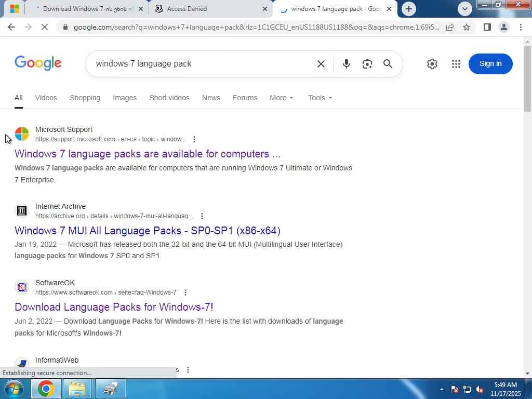Close the 'Access Denied' tab
The height and width of the screenshot is (399, 532).
265,9
